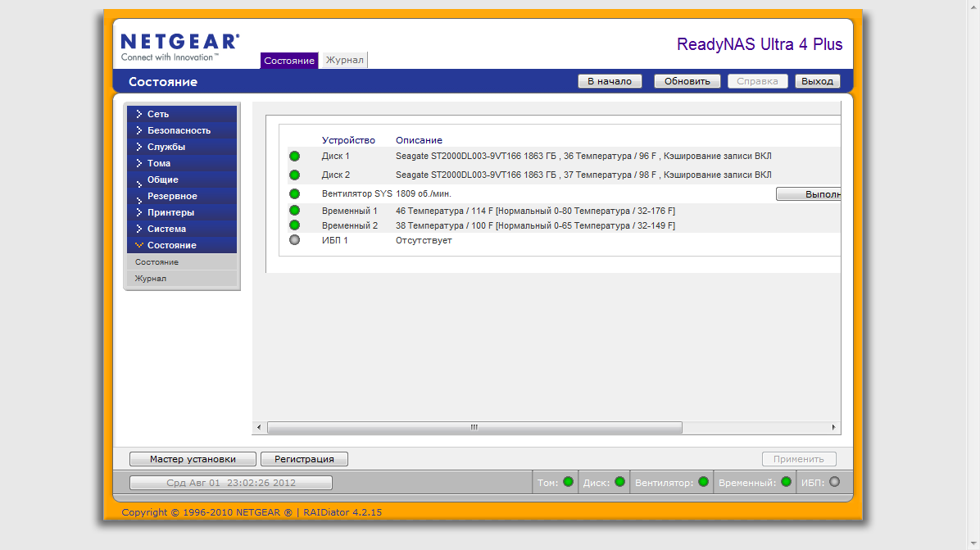The image size is (980, 550).
Task: Open Состояние sub-item in sidebar
Action: 182,261
